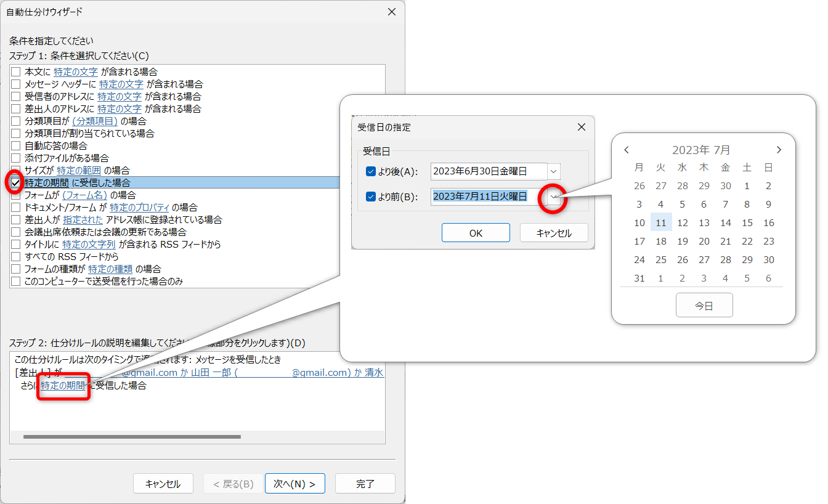828x504 pixels.
Task: Close the 受信日の指定 dialog
Action: tap(581, 128)
